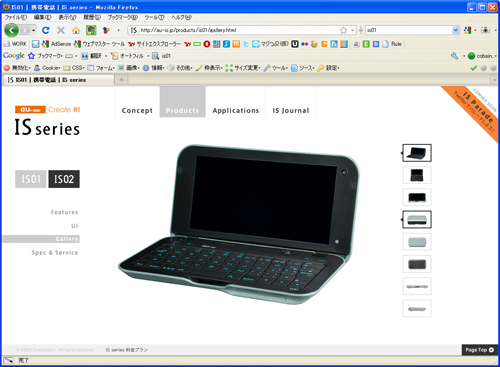Open the search engine dropdown arrow
The image size is (500, 367).
[x=456, y=30]
